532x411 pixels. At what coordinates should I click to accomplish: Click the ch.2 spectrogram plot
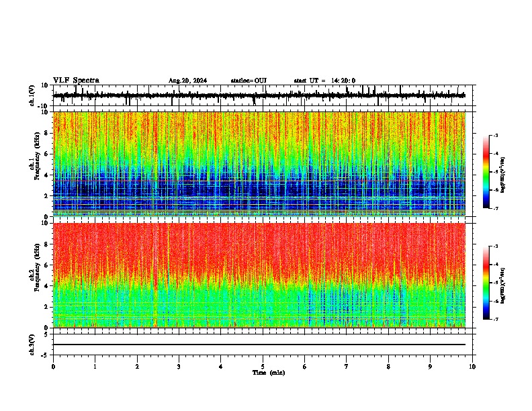click(x=259, y=275)
